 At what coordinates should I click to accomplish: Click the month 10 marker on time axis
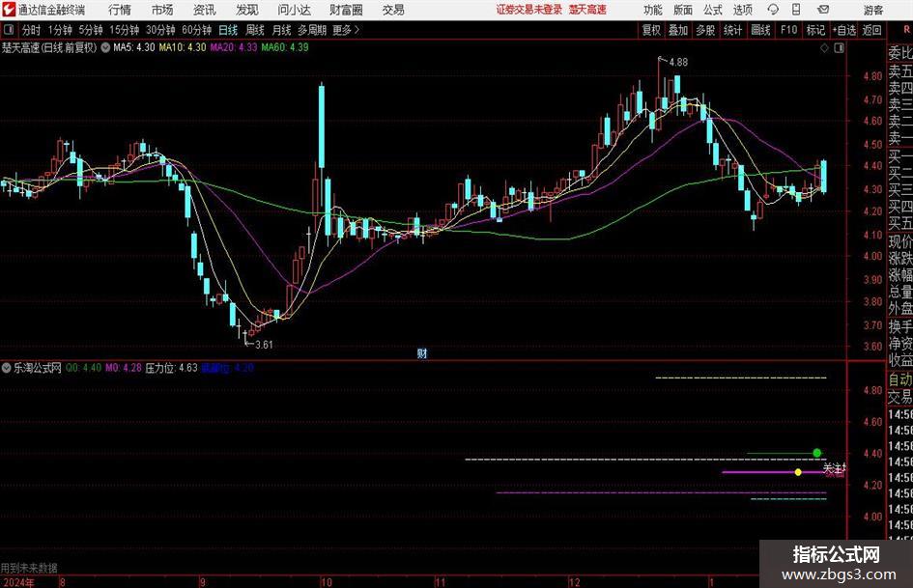coord(327,582)
